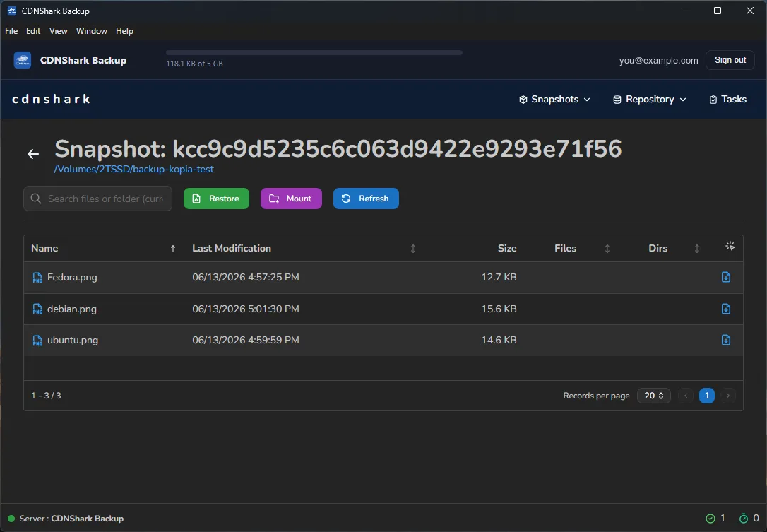Open the Records per page selector
767x532 pixels.
[653, 396]
